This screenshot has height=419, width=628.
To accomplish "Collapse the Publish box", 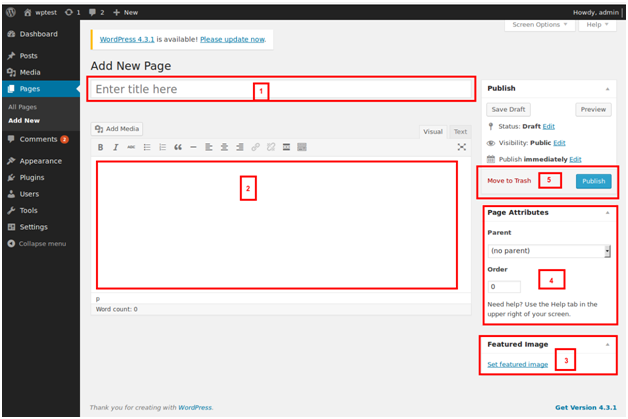I will (607, 89).
